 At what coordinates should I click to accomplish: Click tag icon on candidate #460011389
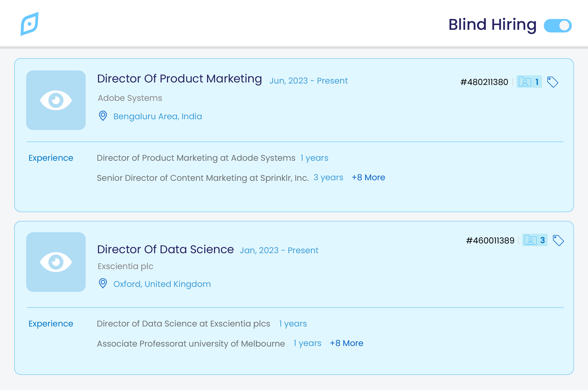point(558,240)
